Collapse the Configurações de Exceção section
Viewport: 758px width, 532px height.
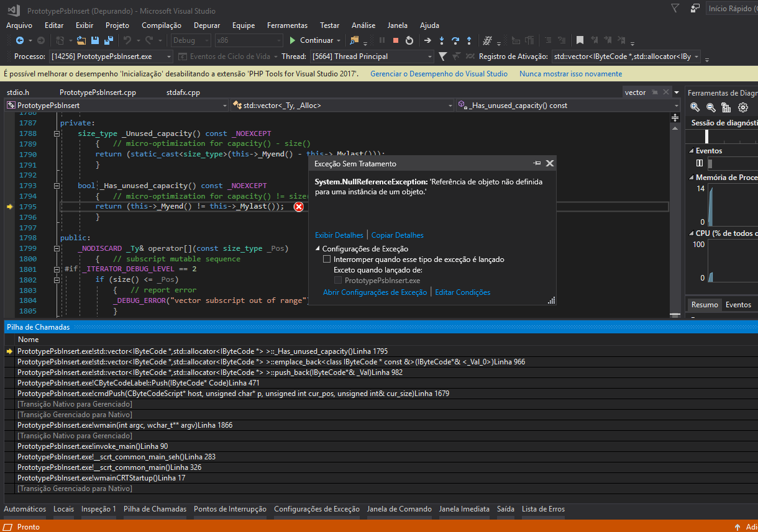pyautogui.click(x=319, y=247)
